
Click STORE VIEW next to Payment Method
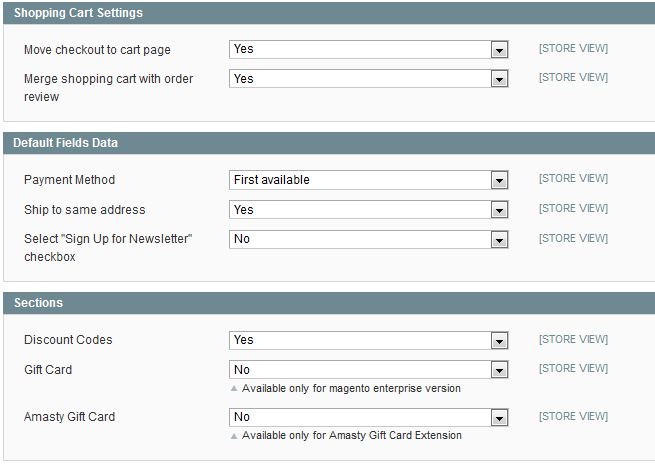573,179
